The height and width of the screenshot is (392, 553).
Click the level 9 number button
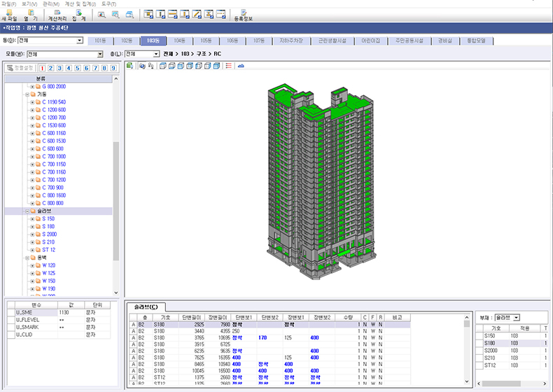click(x=113, y=68)
